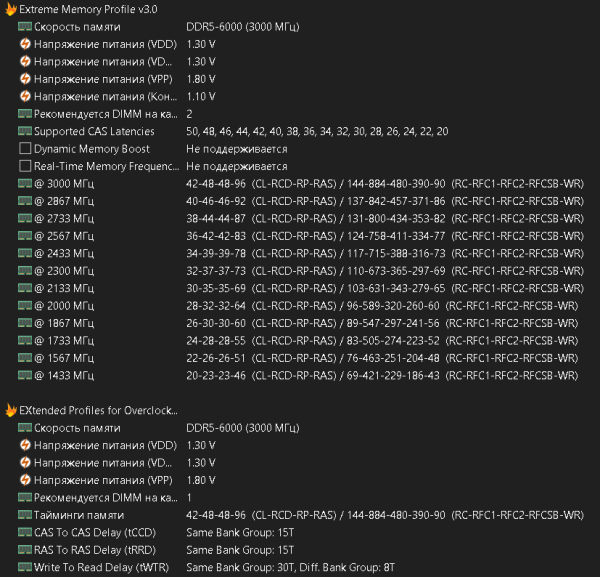The image size is (600, 577).
Task: Click the chip icon beside @ 1433 МГц
Action: tap(25, 376)
